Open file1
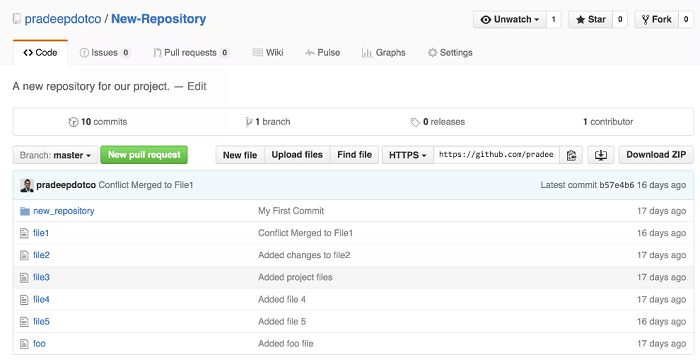This screenshot has width=700, height=362. click(x=41, y=233)
